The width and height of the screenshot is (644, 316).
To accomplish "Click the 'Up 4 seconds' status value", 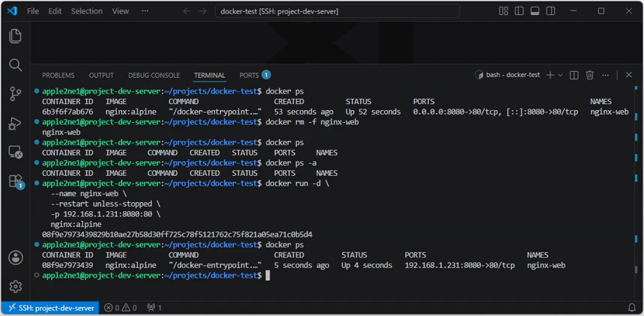I will click(367, 266).
